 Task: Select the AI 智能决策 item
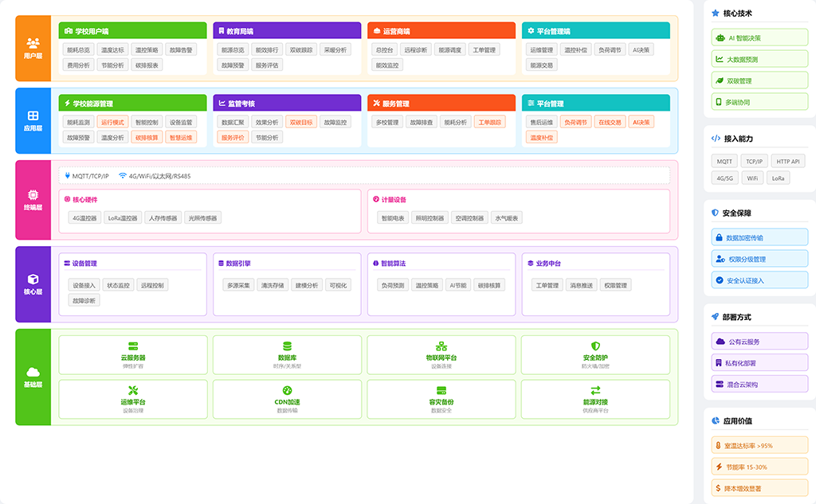(x=759, y=37)
